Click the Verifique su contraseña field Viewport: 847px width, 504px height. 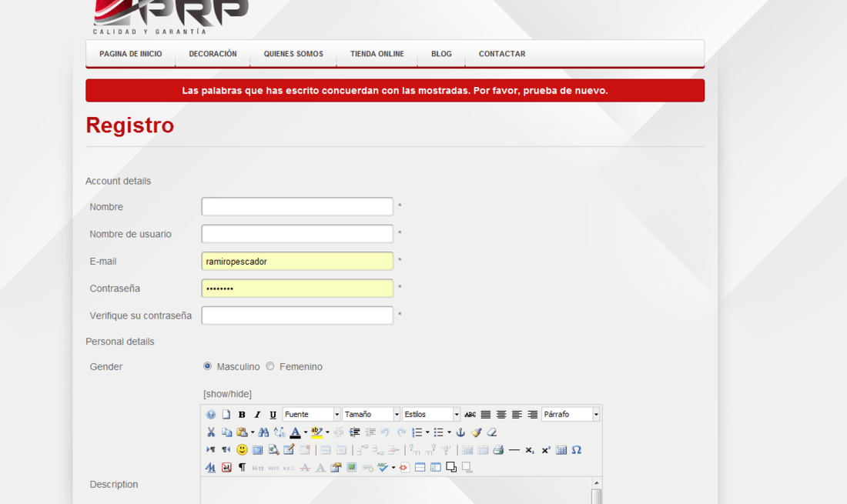297,315
